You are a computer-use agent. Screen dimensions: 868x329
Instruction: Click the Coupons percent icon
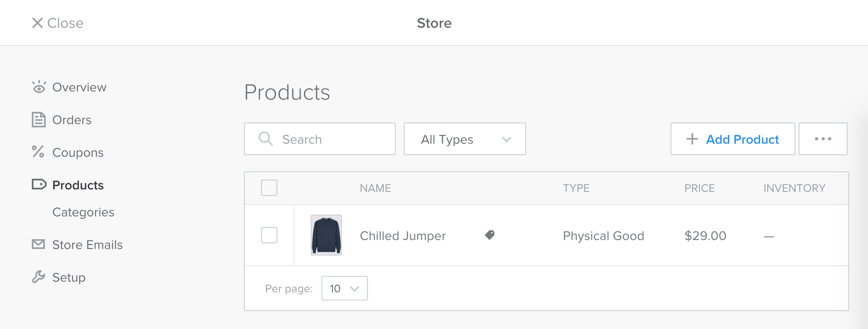pyautogui.click(x=38, y=152)
